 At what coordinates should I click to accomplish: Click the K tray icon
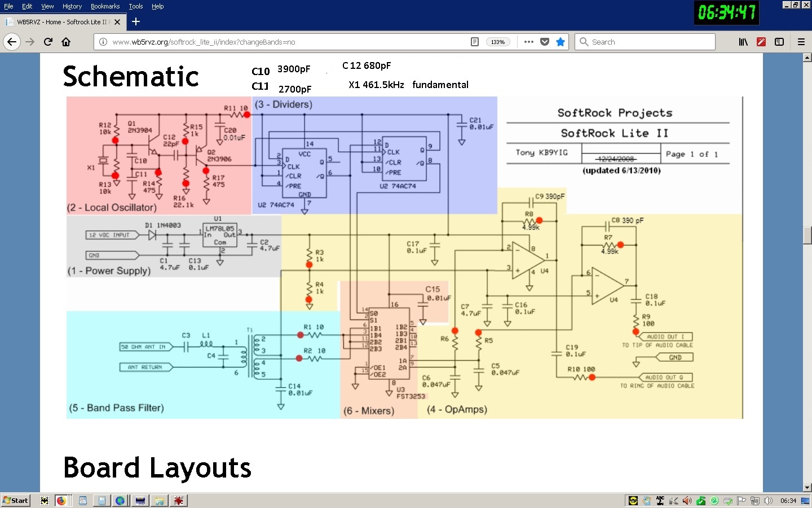pyautogui.click(x=674, y=501)
